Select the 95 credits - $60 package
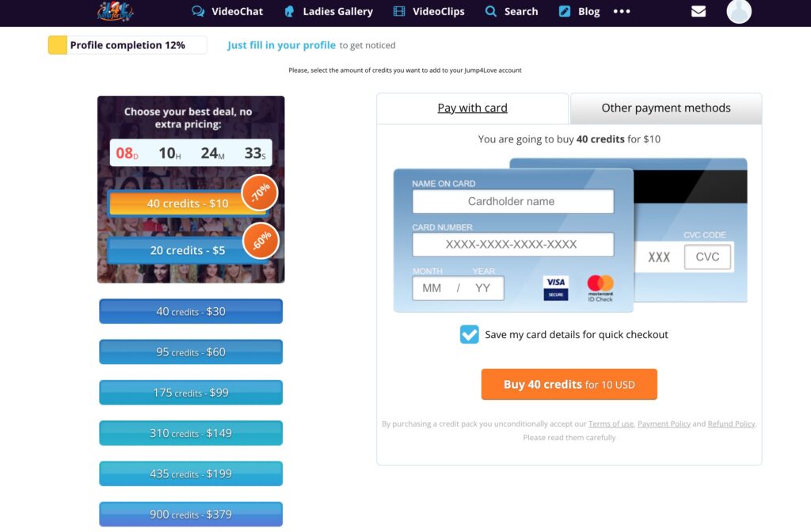The height and width of the screenshot is (532, 811). [x=191, y=352]
